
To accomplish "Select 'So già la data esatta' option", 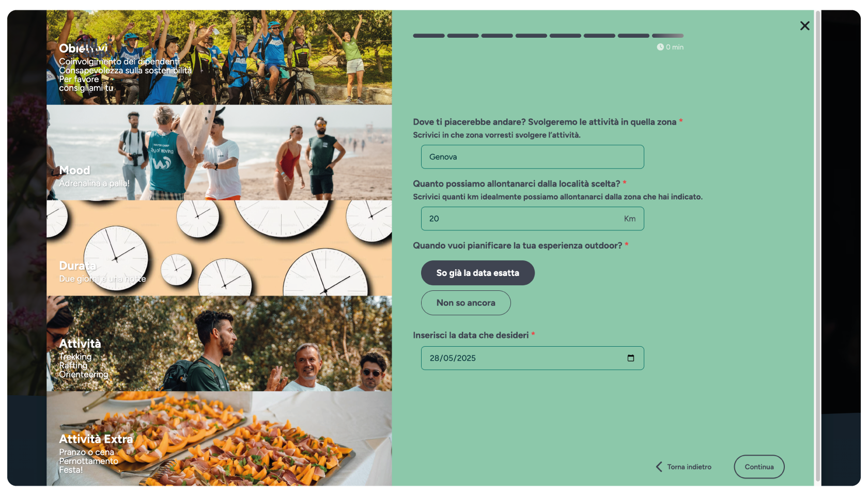I will [477, 273].
